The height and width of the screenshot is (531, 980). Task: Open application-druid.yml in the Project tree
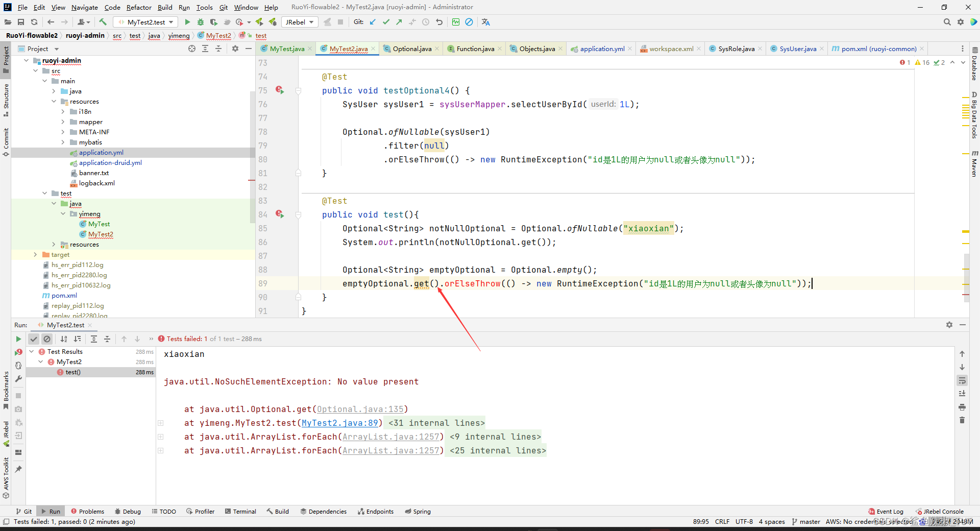point(110,162)
